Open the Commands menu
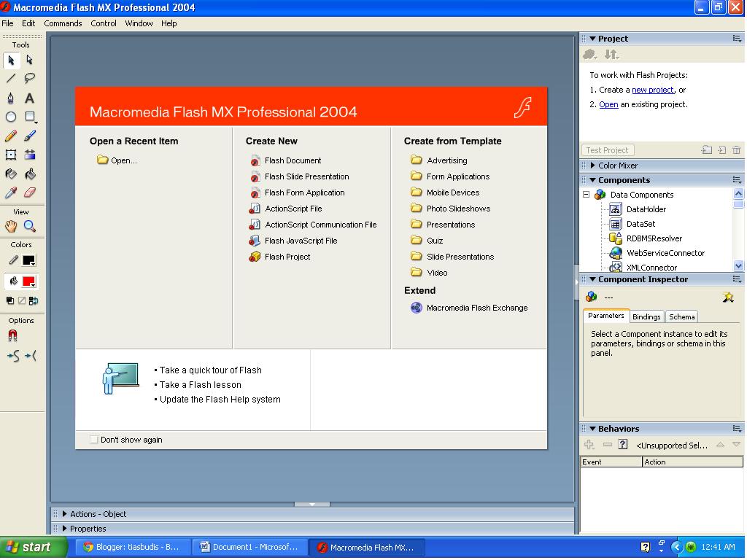This screenshot has width=747, height=560. pyautogui.click(x=63, y=23)
